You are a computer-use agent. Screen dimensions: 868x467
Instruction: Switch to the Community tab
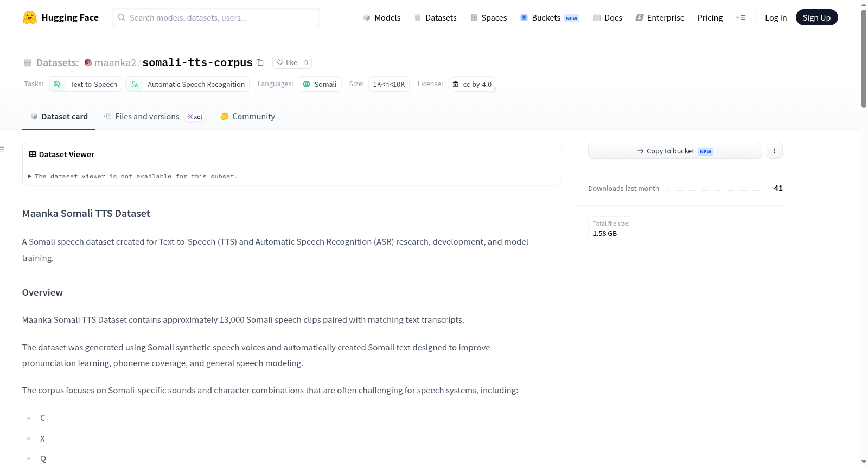[x=247, y=117]
